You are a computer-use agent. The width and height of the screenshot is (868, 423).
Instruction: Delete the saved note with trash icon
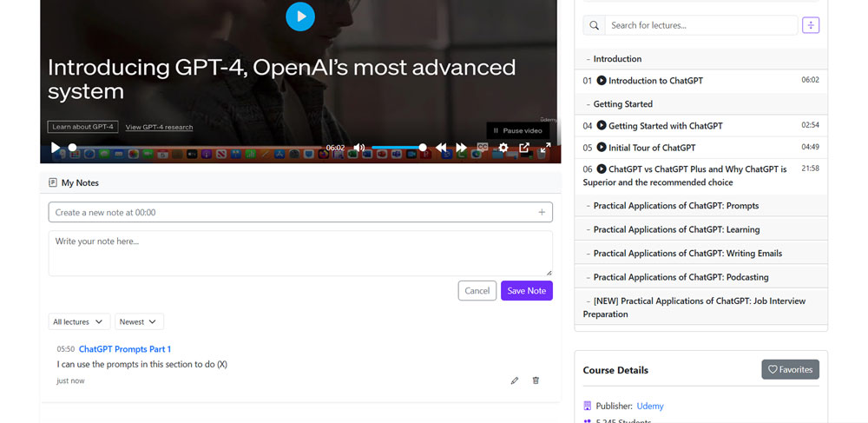click(x=536, y=380)
